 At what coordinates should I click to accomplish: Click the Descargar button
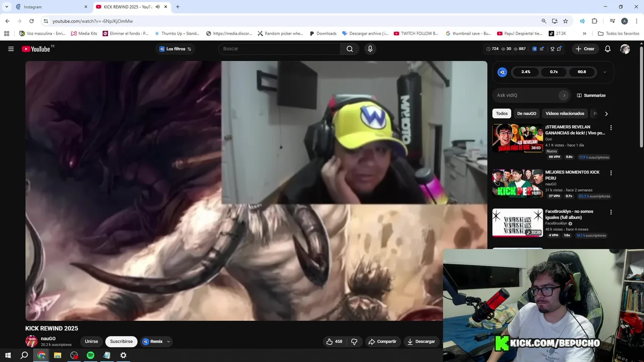coord(421,341)
